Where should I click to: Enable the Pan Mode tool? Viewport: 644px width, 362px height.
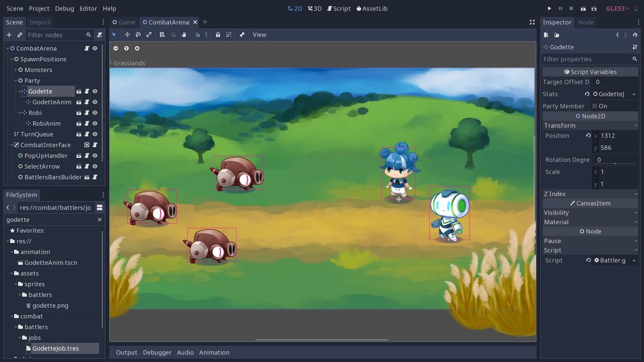[184, 34]
